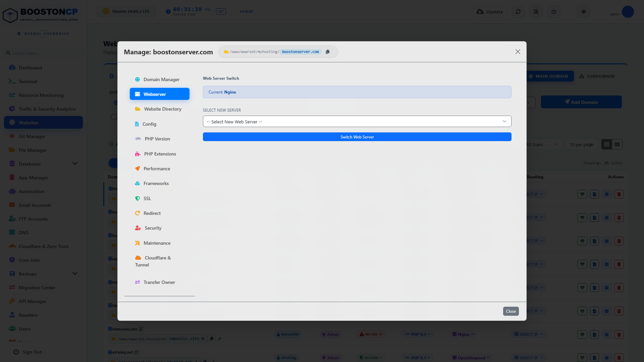Open Dashboard in sidebar
This screenshot has height=362, width=644.
pyautogui.click(x=43, y=68)
